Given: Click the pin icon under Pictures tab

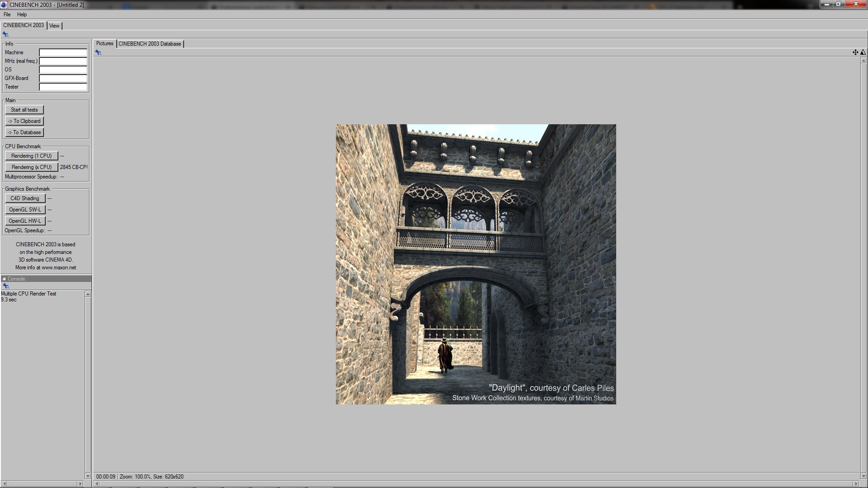Looking at the screenshot, I should [x=98, y=52].
